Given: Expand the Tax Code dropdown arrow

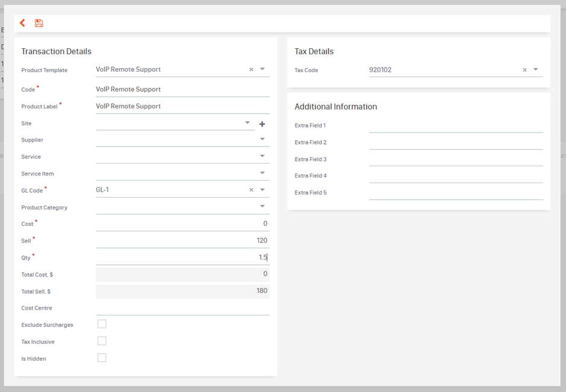Looking at the screenshot, I should [536, 70].
